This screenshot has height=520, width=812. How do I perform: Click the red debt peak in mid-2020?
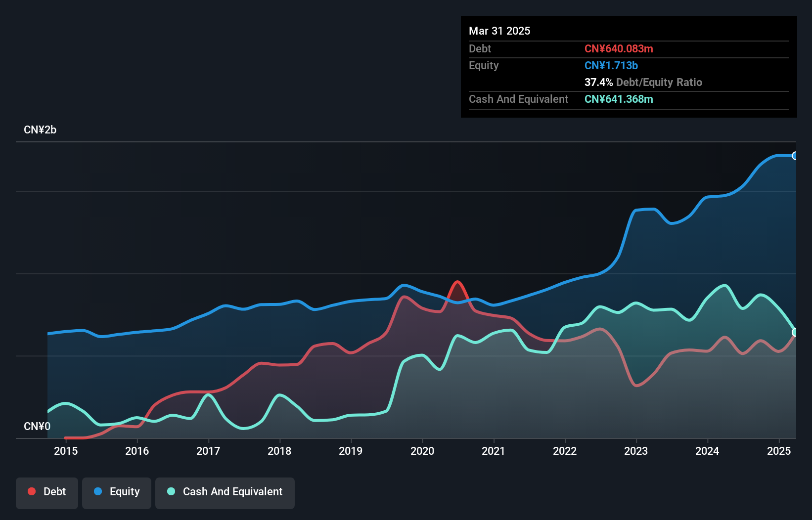click(x=457, y=282)
